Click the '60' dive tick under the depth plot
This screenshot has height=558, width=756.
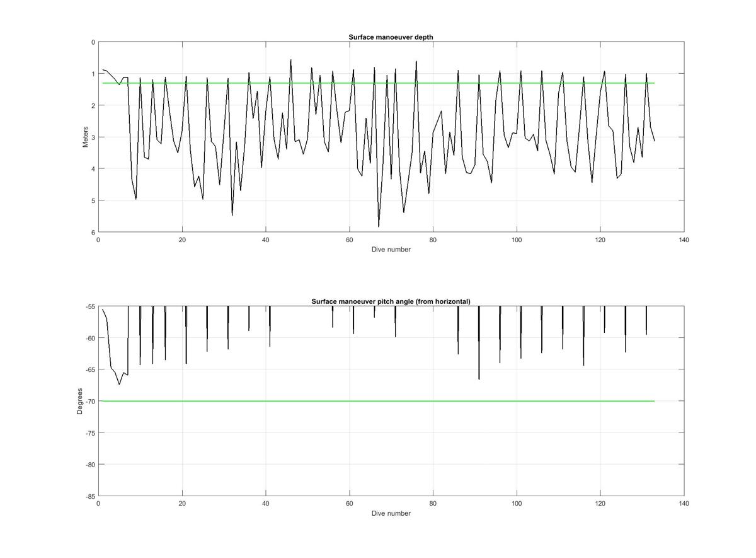click(349, 240)
